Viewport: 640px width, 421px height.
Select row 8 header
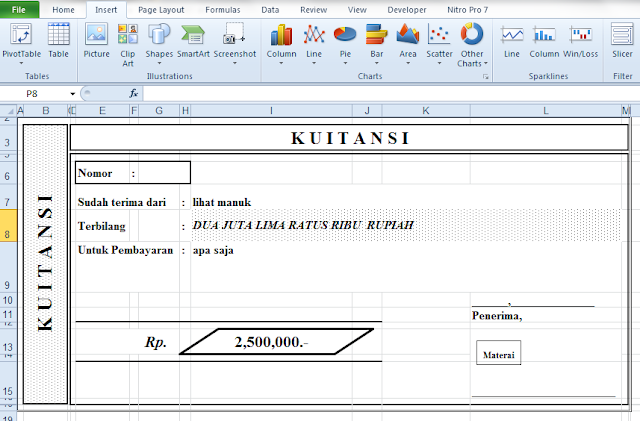coord(8,226)
